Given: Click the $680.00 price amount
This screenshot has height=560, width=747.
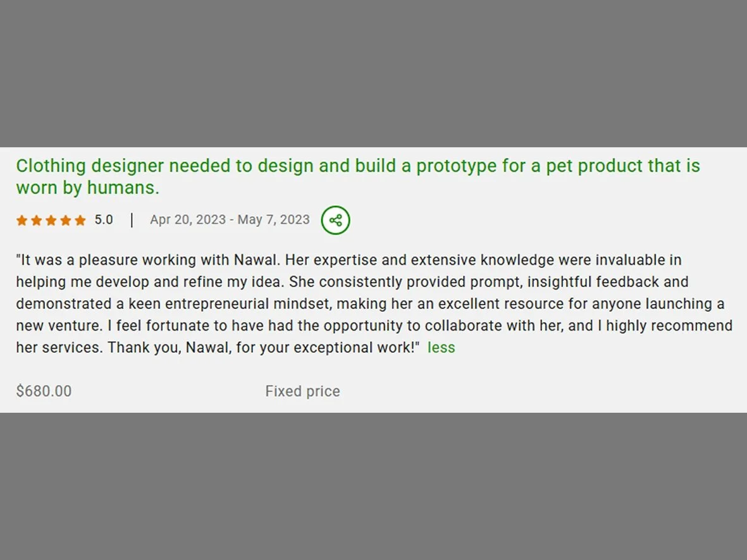Looking at the screenshot, I should point(44,391).
